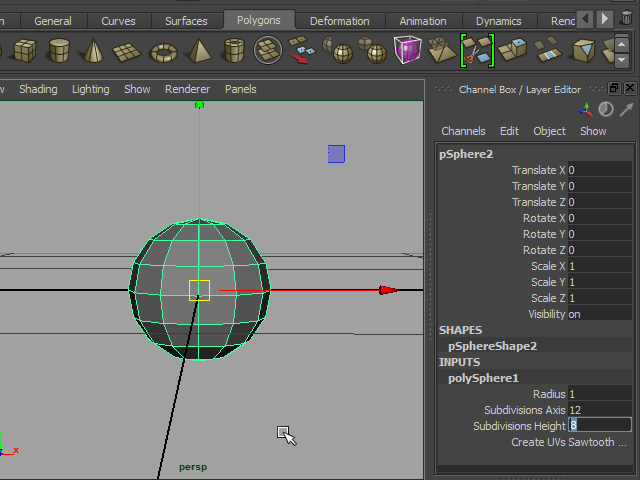This screenshot has height=480, width=640.
Task: Select the polygon cone shelf icon
Action: tap(93, 51)
